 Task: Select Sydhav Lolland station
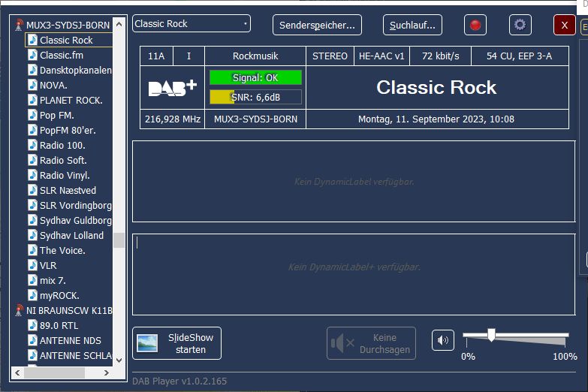71,235
